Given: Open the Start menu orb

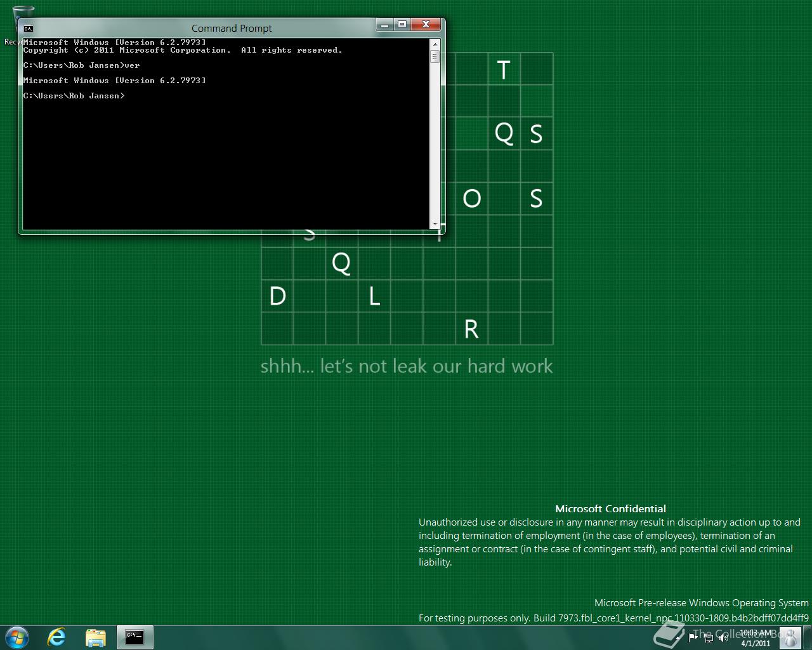Looking at the screenshot, I should click(17, 637).
